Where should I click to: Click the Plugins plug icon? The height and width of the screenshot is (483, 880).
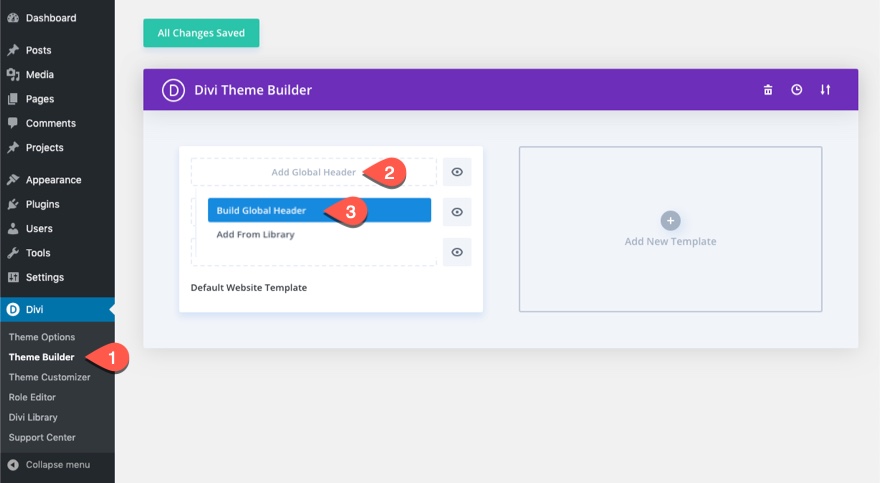[x=13, y=204]
